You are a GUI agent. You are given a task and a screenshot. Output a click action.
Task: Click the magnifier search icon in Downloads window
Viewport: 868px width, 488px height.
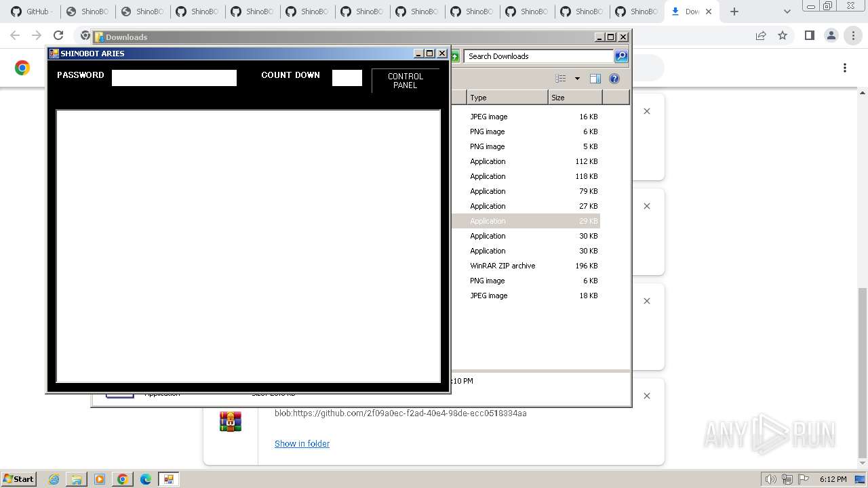(621, 56)
